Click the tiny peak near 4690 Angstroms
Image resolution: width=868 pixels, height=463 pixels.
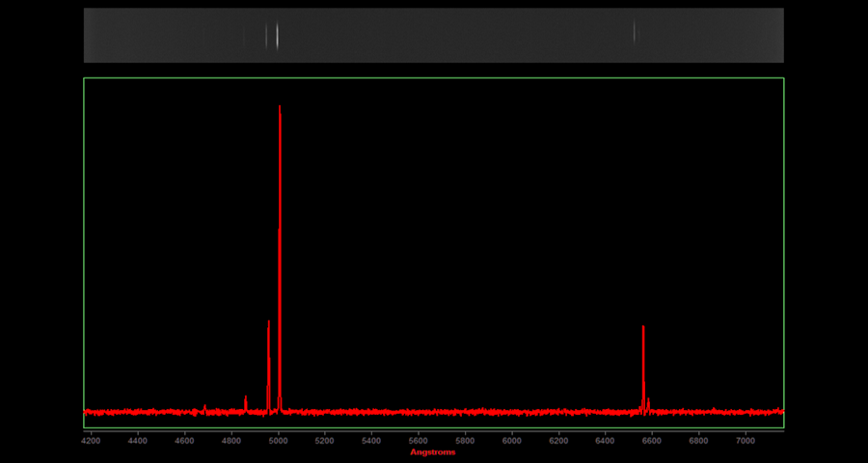(x=205, y=408)
